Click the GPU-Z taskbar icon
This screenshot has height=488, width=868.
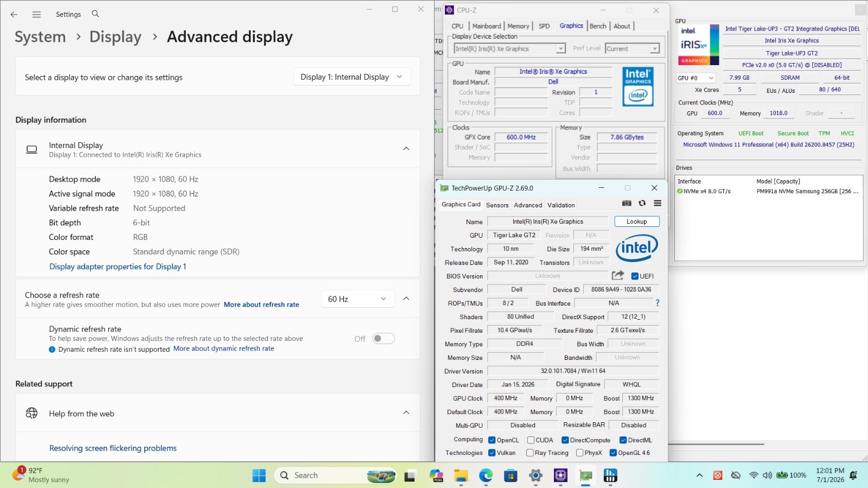[585, 476]
